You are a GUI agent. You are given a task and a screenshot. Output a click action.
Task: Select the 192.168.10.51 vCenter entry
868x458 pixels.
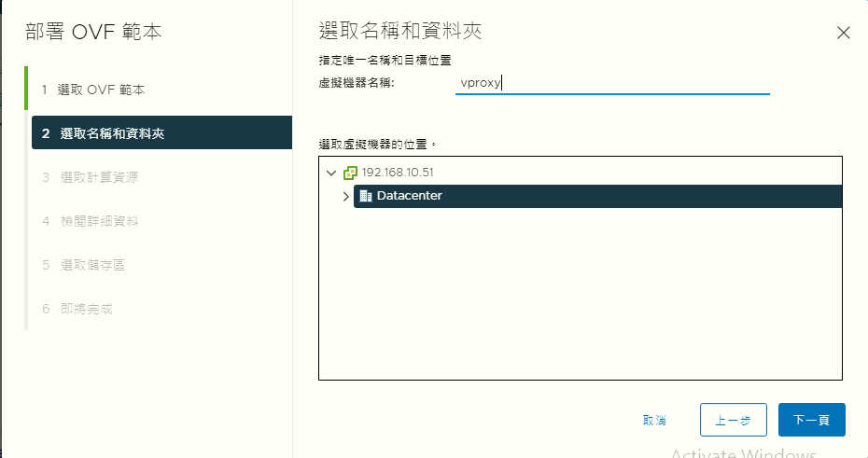(x=397, y=173)
